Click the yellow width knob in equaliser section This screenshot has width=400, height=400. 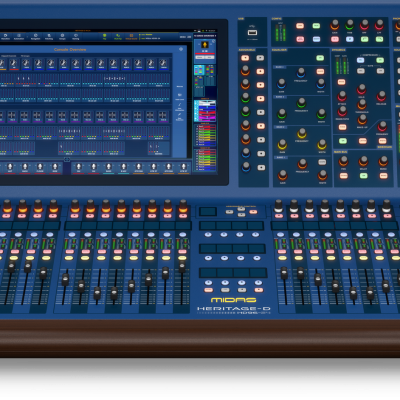coord(322,144)
